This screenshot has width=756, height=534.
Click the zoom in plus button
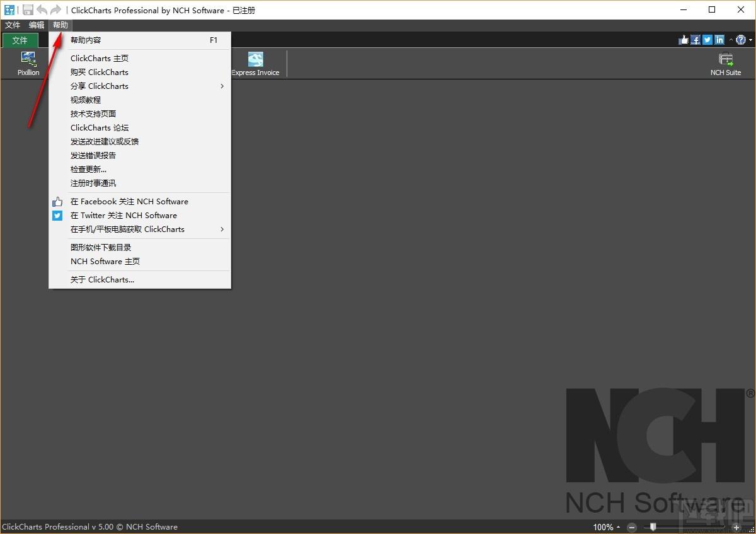point(736,527)
